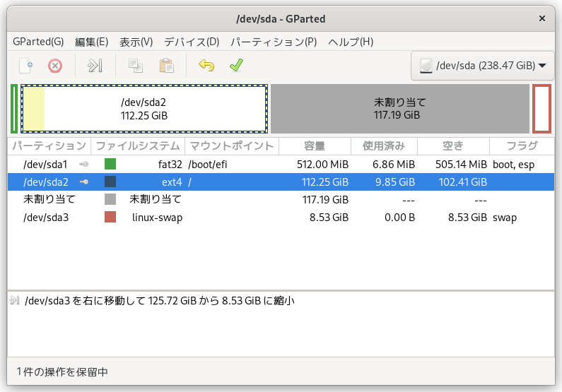Select the /dev/sda3 partition row
562x392 pixels.
(x=281, y=218)
